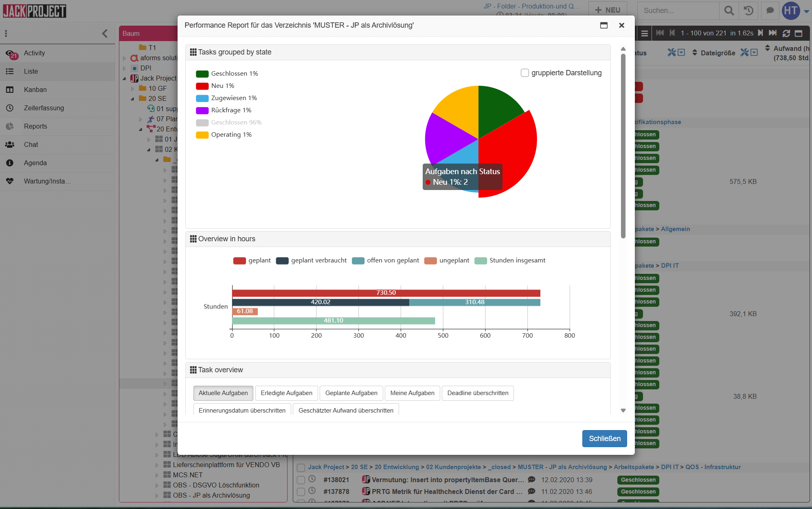812x509 pixels.
Task: Click the Schließen button
Action: [x=604, y=439]
